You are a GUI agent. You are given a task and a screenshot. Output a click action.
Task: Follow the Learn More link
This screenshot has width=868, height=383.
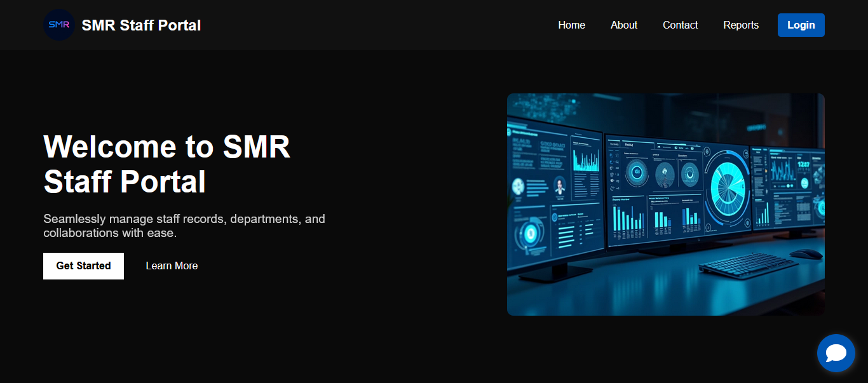point(172,266)
